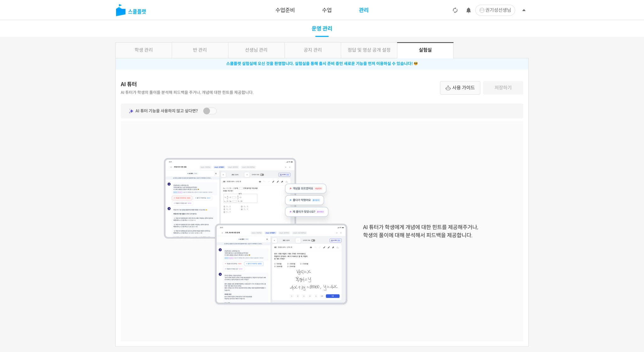Switch to the 학생 관리 tab
The width and height of the screenshot is (644, 352).
tap(144, 50)
